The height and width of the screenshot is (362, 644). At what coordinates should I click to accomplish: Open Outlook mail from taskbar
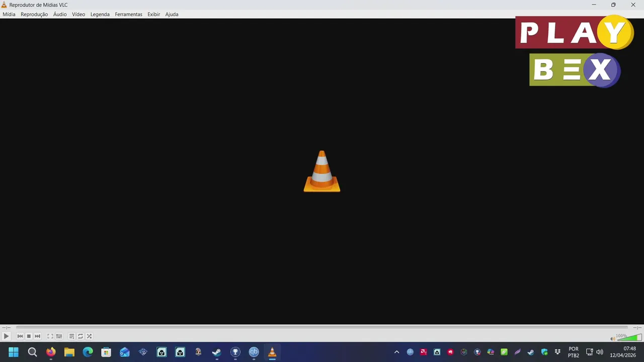pos(125,352)
